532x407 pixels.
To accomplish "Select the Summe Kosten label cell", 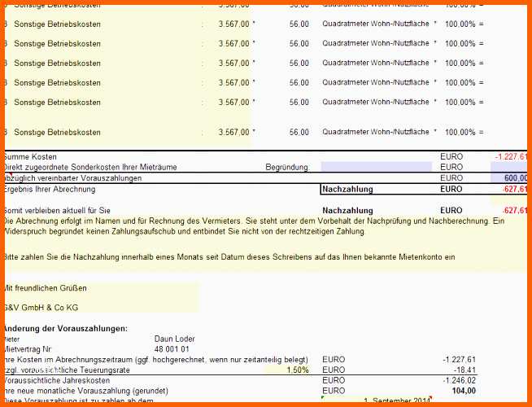I will [x=30, y=157].
